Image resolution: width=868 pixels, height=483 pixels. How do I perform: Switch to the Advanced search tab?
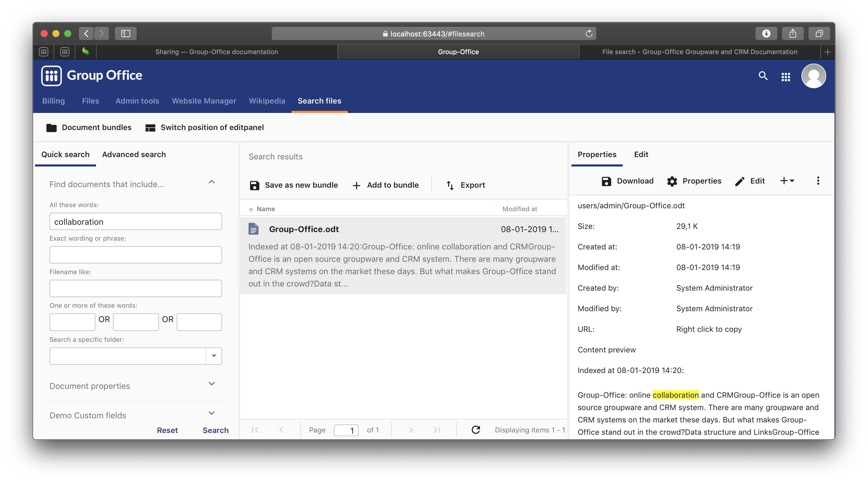(134, 154)
